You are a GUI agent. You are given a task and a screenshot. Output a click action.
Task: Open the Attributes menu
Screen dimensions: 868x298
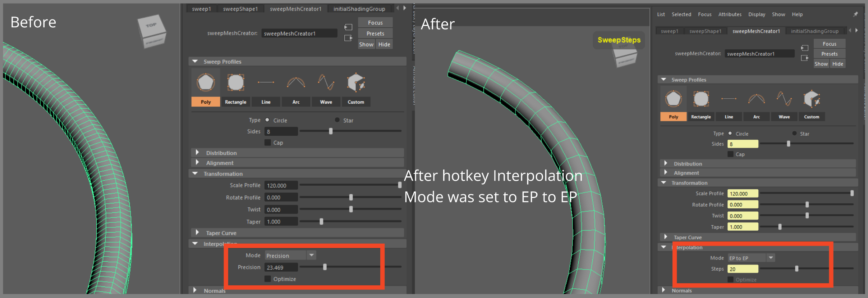point(730,14)
